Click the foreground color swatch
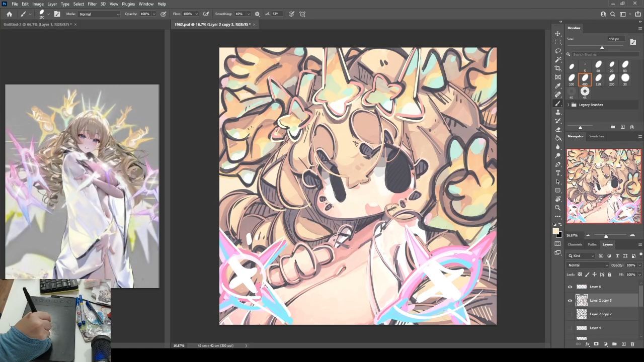 [555, 231]
